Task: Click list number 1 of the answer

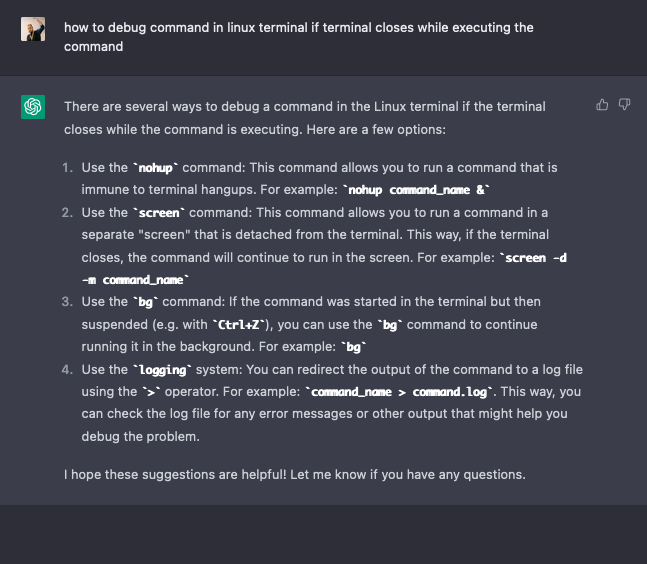Action: 67,167
